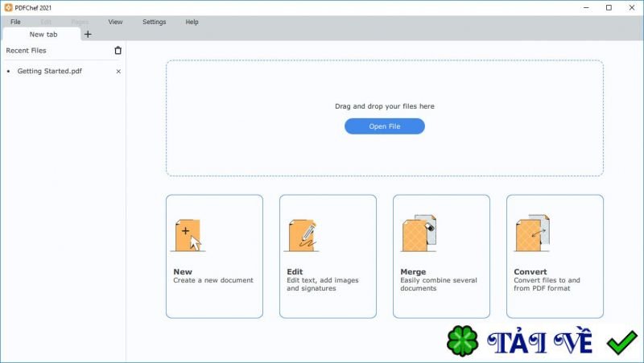Maximize the PDFChef window

coord(609,7)
